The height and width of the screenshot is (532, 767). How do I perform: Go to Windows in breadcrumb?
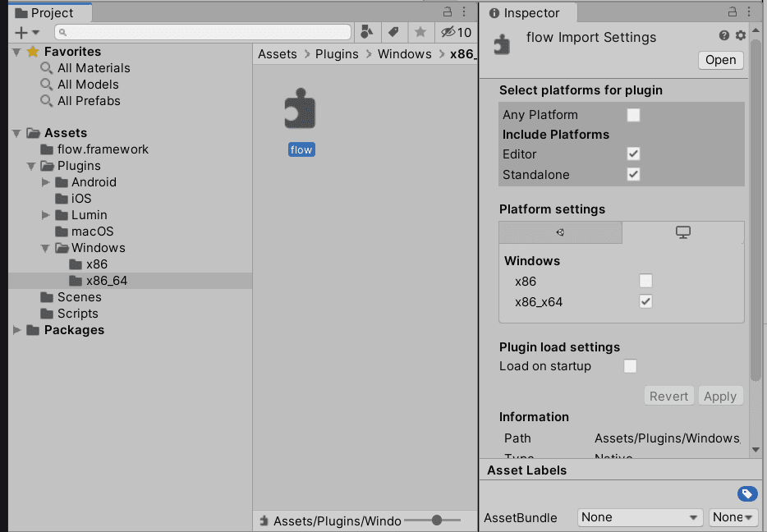[405, 54]
